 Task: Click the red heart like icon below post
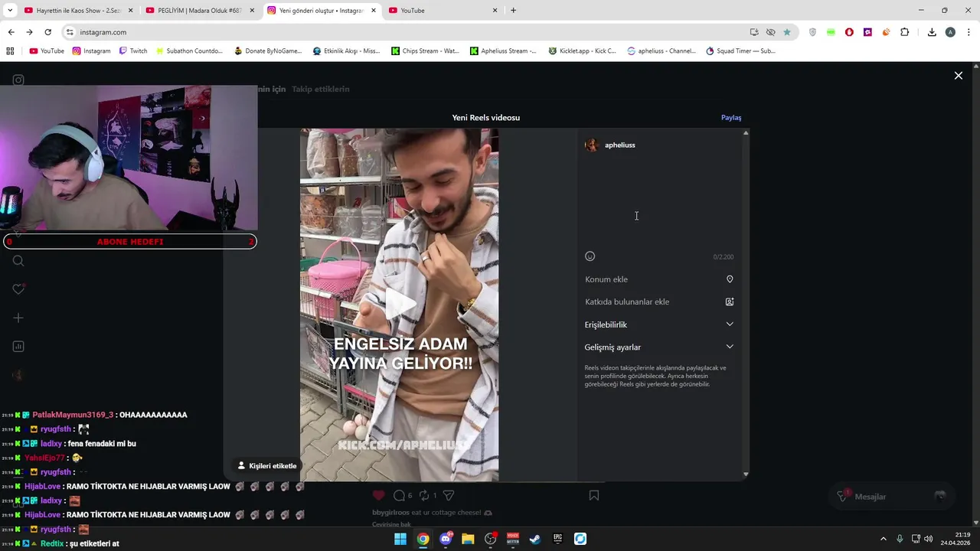pyautogui.click(x=378, y=495)
